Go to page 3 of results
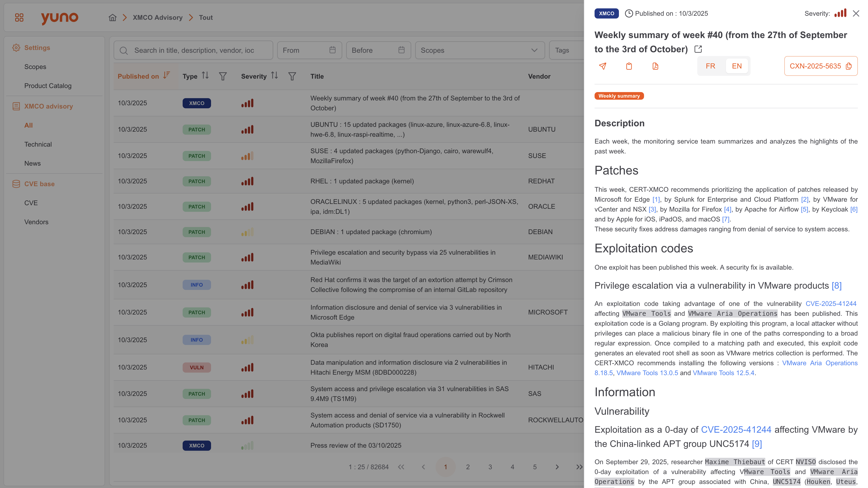Image resolution: width=868 pixels, height=488 pixels. point(490,467)
